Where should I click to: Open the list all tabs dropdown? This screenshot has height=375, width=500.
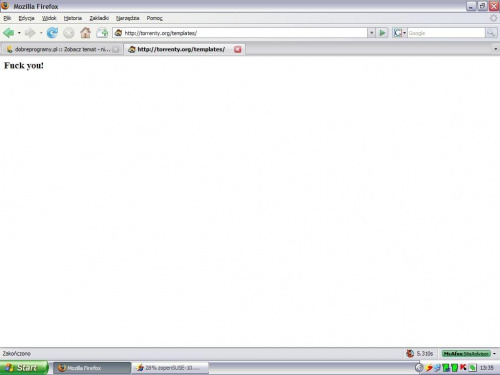pyautogui.click(x=495, y=49)
